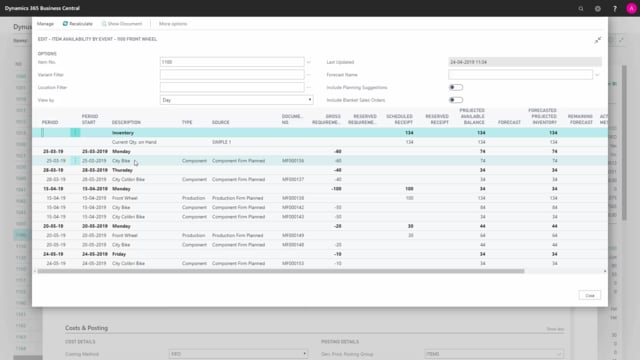
Task: Click Show less link in Costs & Posting
Action: pyautogui.click(x=555, y=329)
